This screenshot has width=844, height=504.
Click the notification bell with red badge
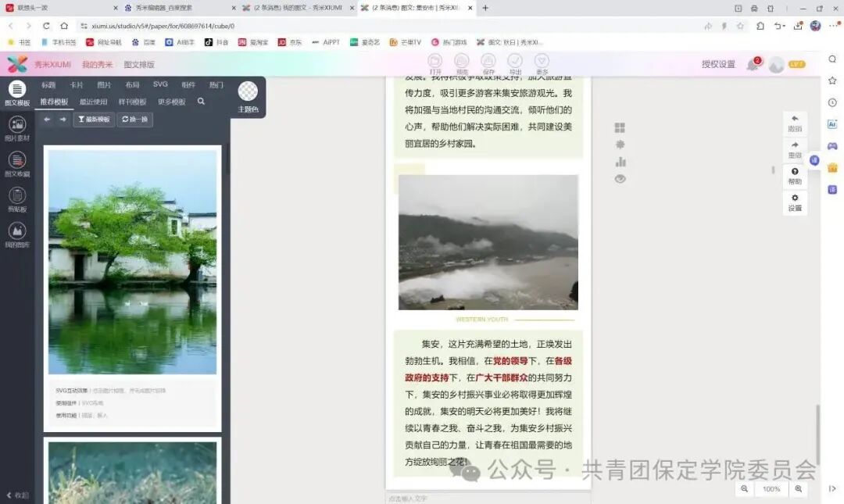(753, 65)
